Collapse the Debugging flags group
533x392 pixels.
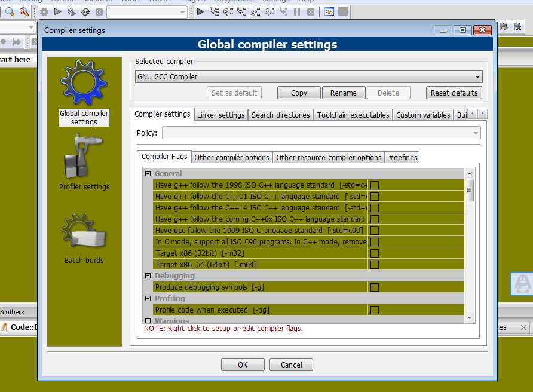tap(148, 275)
